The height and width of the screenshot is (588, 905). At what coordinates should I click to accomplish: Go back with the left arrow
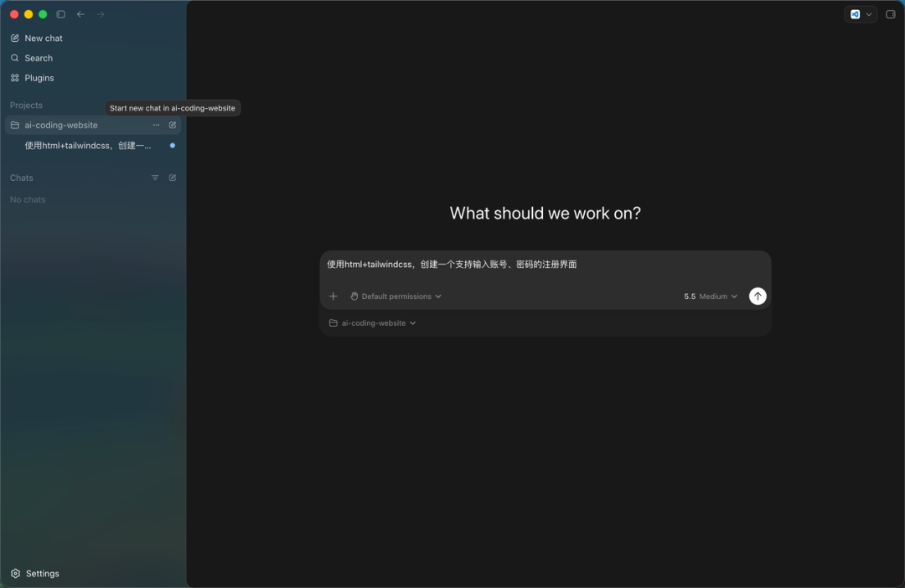[80, 14]
